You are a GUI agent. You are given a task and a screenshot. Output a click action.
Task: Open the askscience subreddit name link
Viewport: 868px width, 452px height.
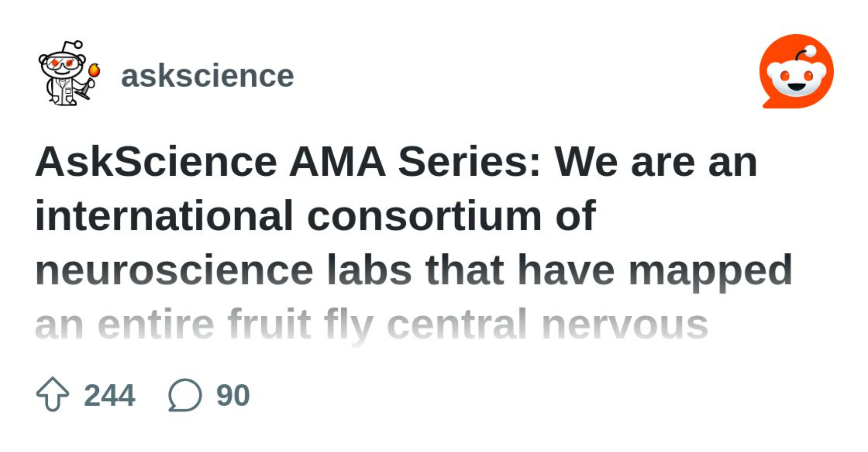point(207,76)
